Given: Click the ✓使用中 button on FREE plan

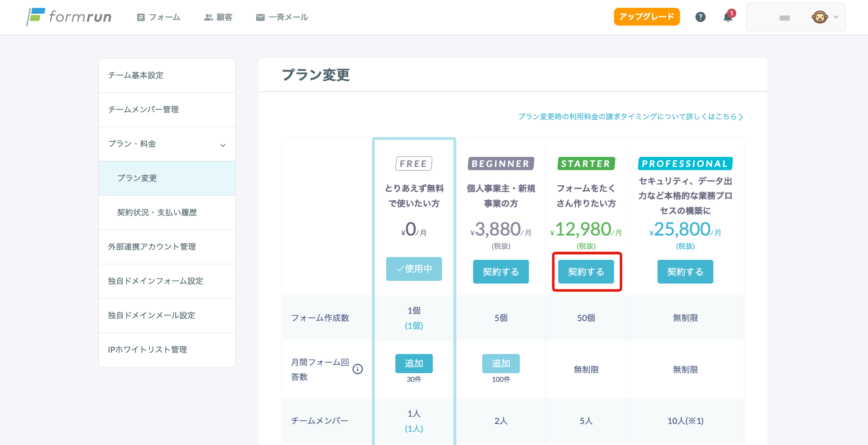Looking at the screenshot, I should coord(414,269).
